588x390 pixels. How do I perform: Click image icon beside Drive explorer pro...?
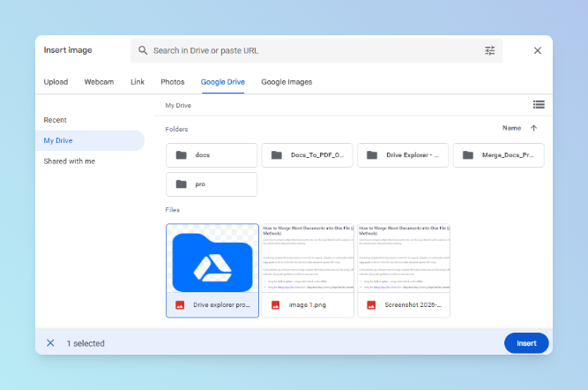click(x=180, y=305)
